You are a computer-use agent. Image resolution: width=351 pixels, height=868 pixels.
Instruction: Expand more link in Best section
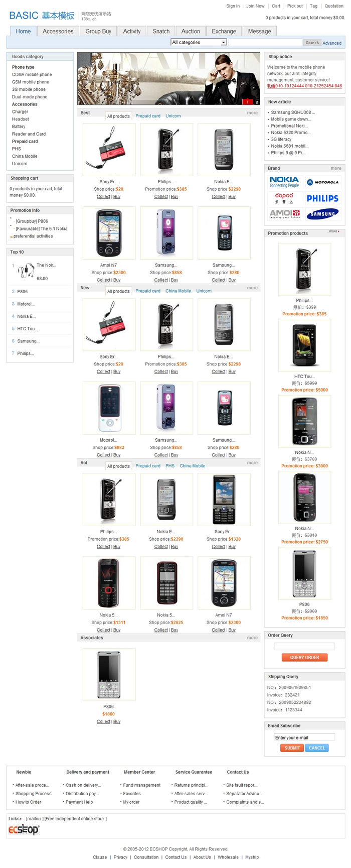(252, 113)
